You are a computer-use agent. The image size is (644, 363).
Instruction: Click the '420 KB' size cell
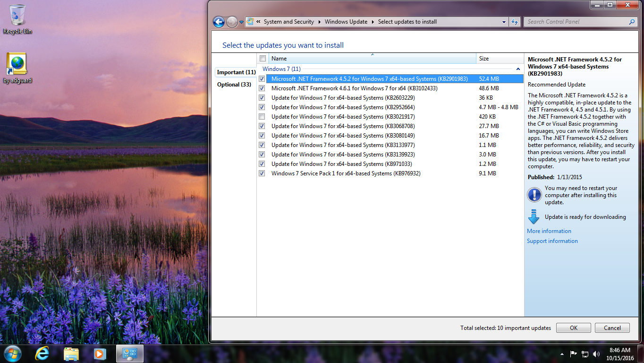coord(487,117)
